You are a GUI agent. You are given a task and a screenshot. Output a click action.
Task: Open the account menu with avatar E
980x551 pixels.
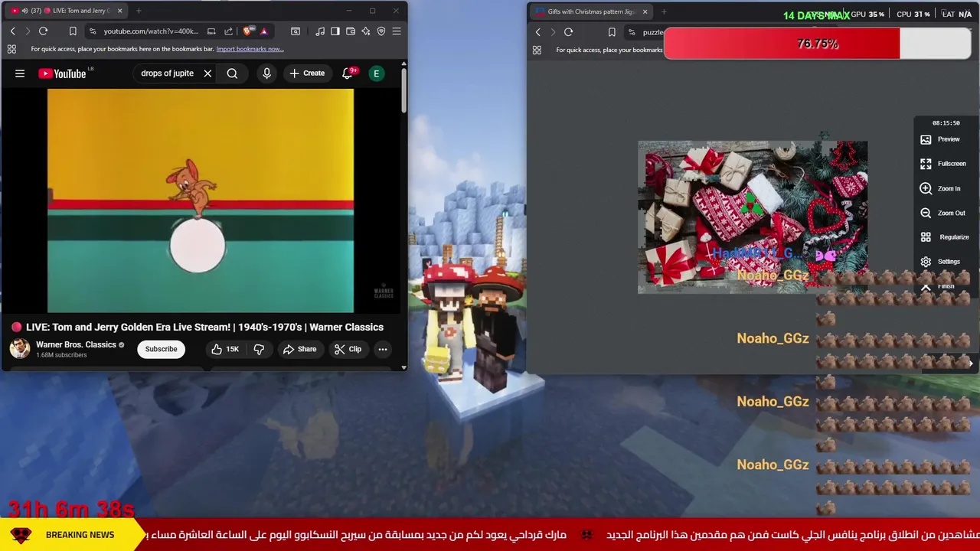[376, 73]
